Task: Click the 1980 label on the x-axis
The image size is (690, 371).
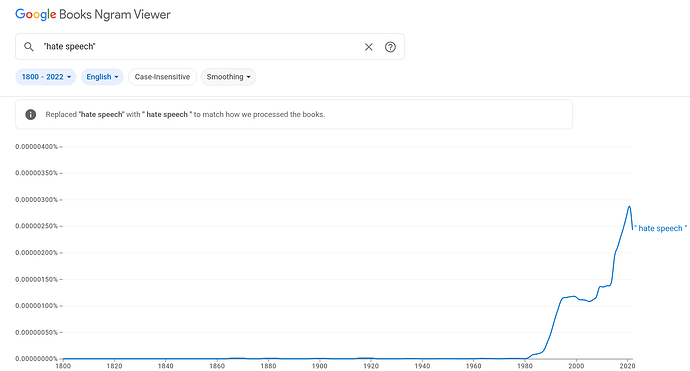Action: [x=525, y=366]
